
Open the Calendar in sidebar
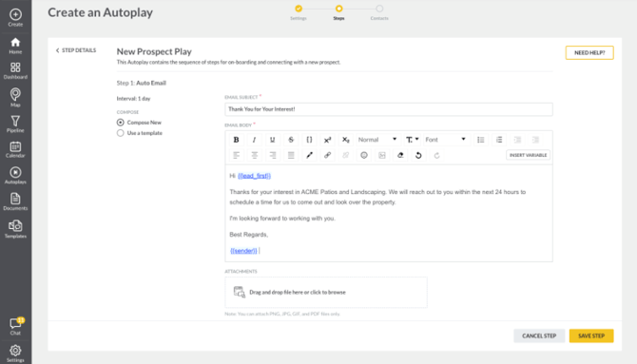click(15, 149)
